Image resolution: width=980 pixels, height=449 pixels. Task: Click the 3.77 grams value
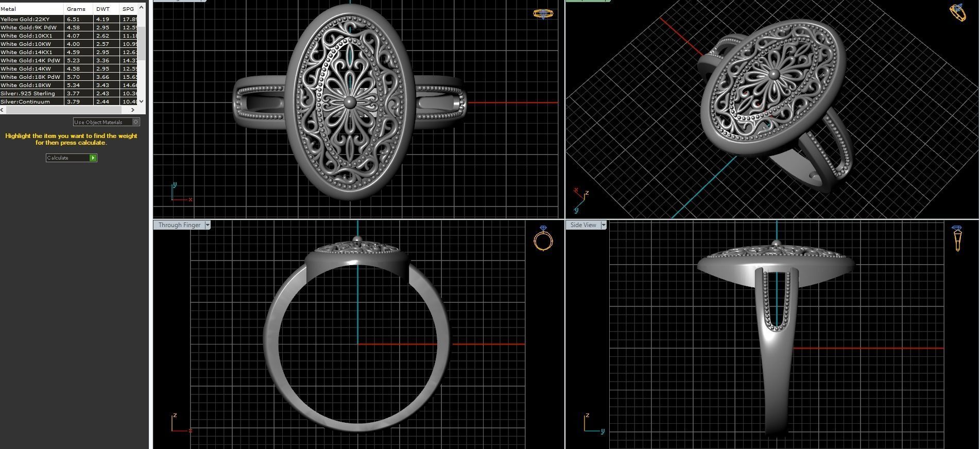click(x=73, y=93)
